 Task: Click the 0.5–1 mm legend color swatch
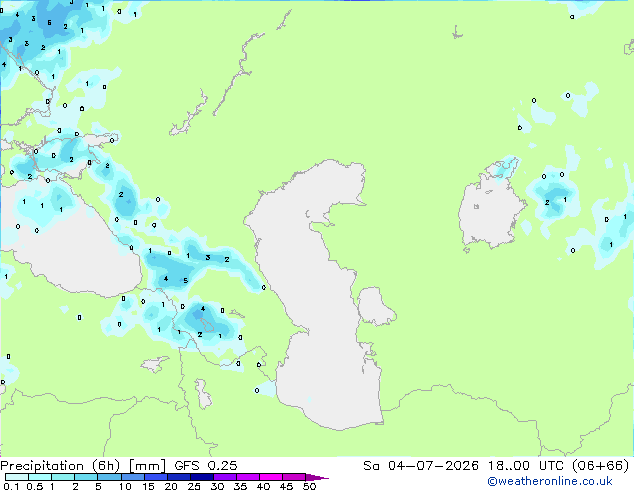40,477
